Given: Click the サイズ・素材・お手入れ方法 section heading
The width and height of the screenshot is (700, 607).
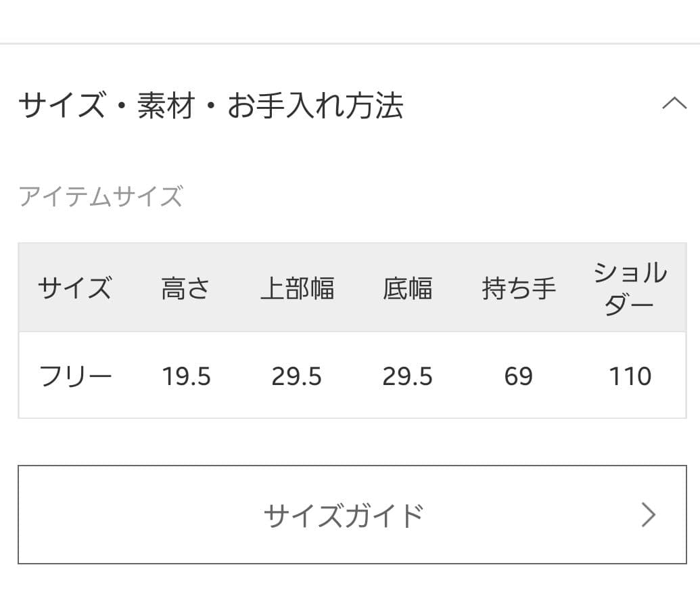Looking at the screenshot, I should 210,106.
